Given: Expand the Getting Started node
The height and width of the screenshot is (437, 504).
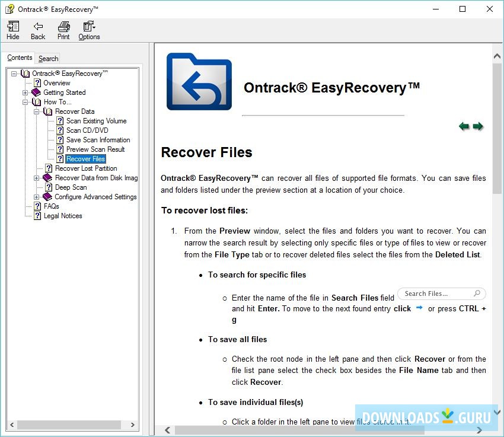Looking at the screenshot, I should coord(25,92).
